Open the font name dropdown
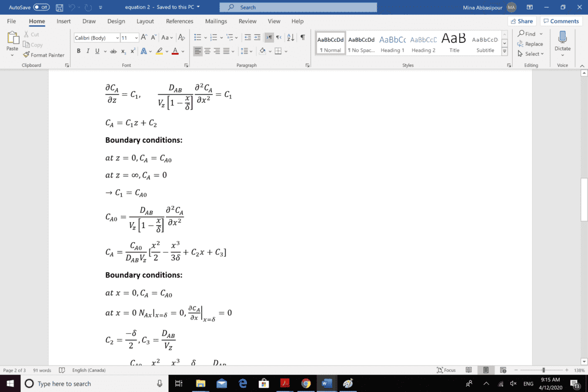 pyautogui.click(x=118, y=38)
